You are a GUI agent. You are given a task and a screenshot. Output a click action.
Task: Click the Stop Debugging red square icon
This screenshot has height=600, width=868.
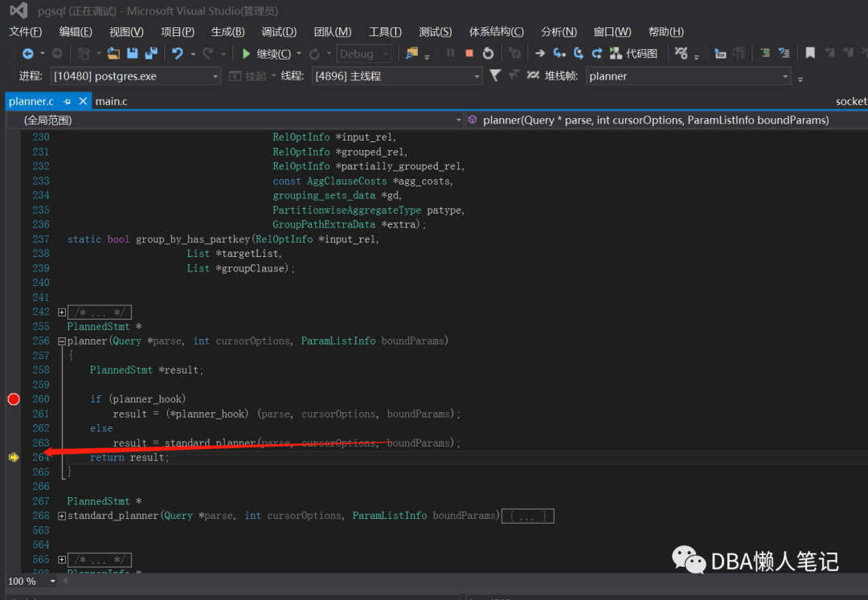point(469,54)
